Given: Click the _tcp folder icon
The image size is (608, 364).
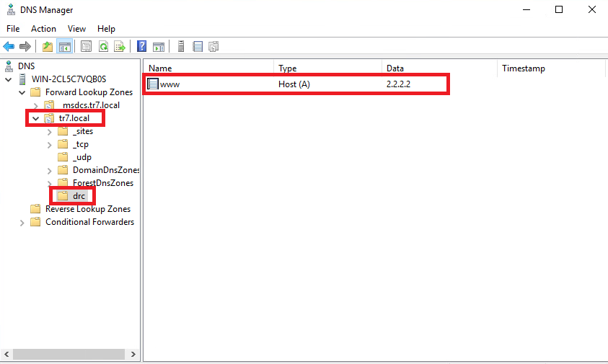Looking at the screenshot, I should pyautogui.click(x=63, y=144).
